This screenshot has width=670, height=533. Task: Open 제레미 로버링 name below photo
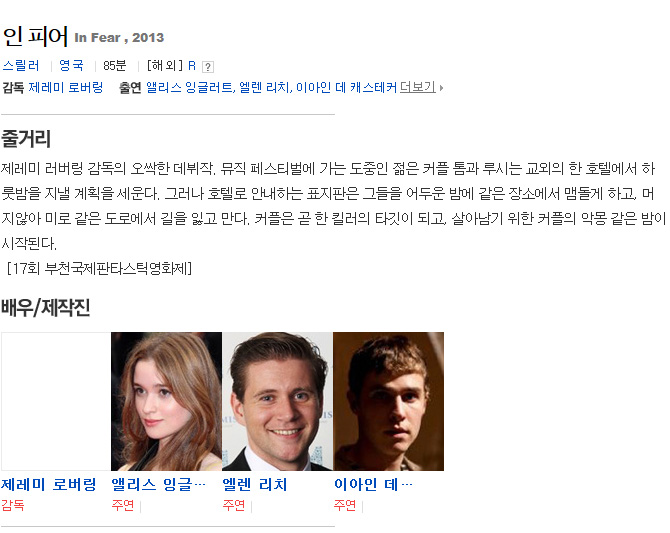click(48, 485)
